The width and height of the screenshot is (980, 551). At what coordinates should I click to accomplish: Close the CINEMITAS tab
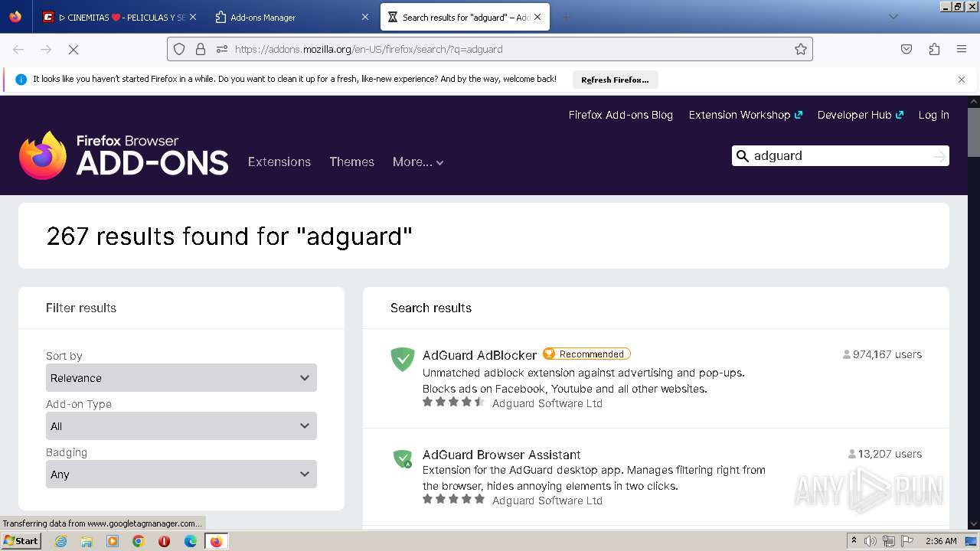[192, 17]
